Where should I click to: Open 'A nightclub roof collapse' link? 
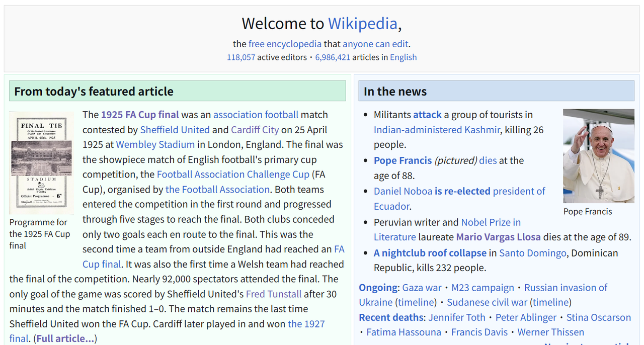(430, 253)
